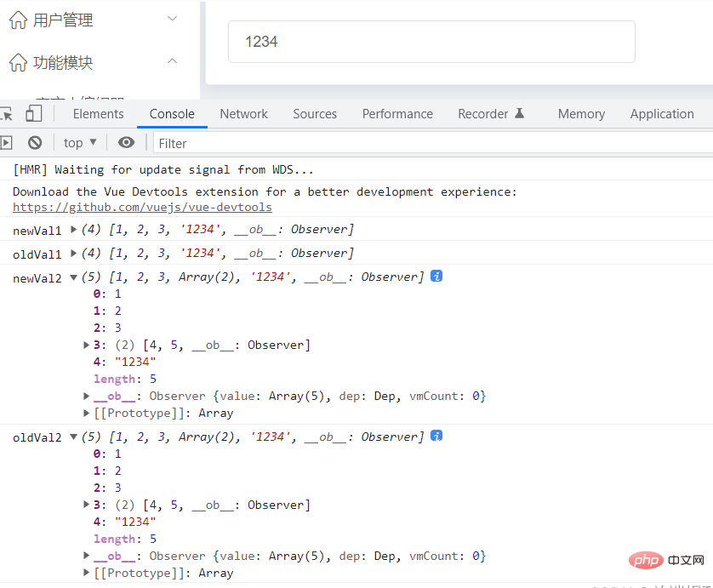Open the Sources tab
The width and height of the screenshot is (713, 588).
point(315,114)
